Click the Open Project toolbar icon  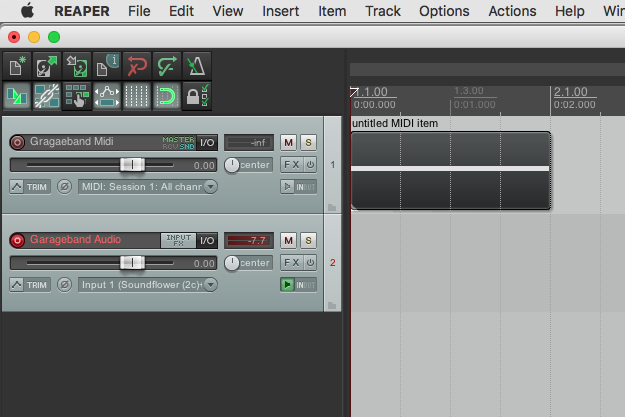(x=47, y=66)
